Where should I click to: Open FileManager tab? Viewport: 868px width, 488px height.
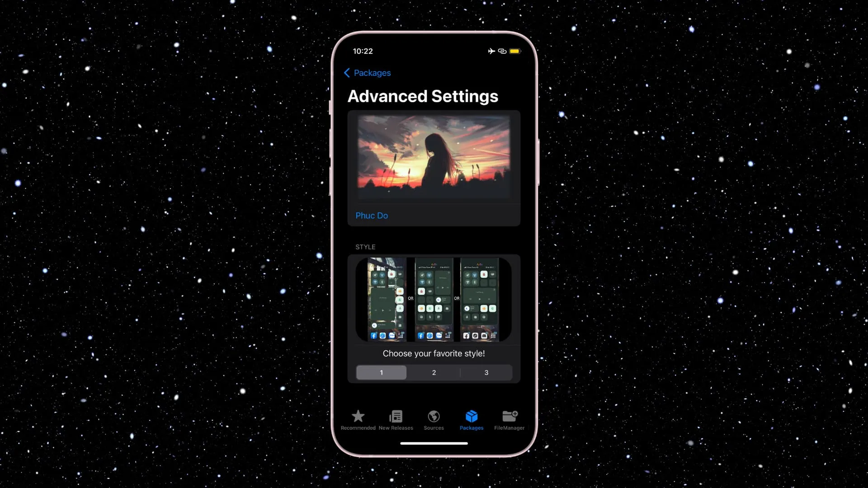click(509, 419)
